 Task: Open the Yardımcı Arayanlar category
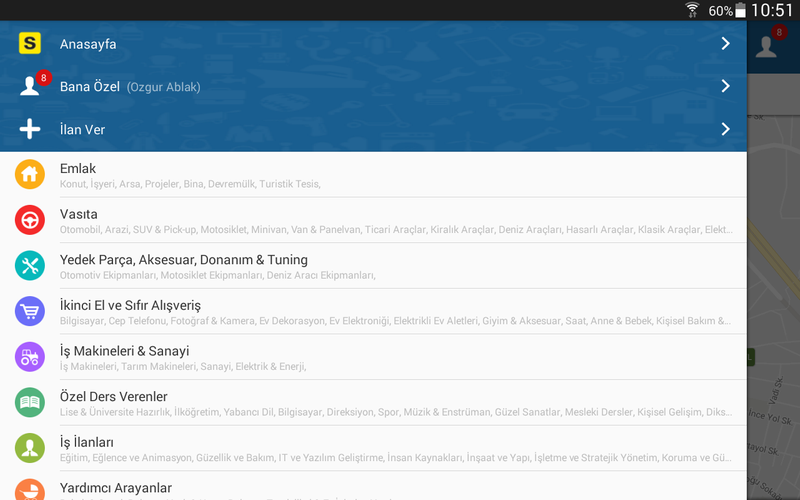click(x=373, y=486)
